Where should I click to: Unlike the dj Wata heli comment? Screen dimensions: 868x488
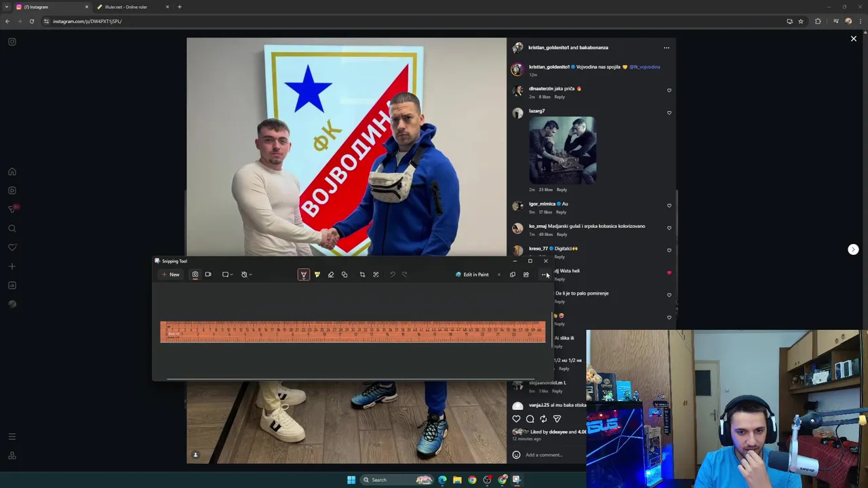pos(669,272)
